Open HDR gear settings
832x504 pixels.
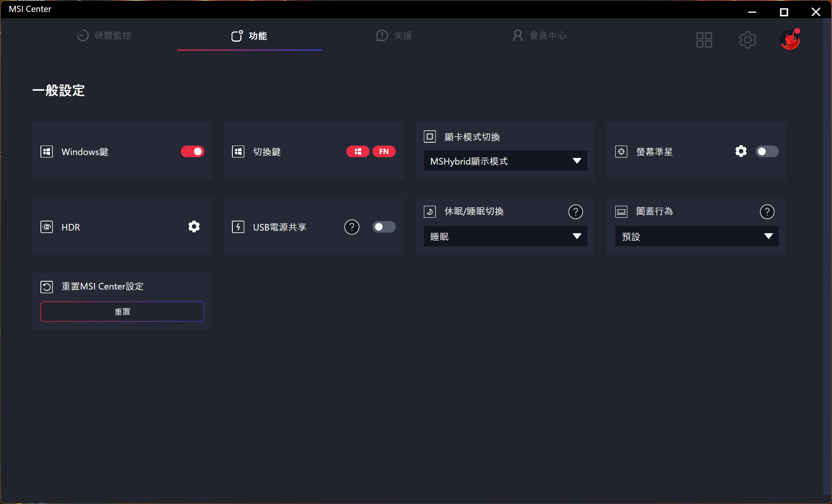[x=194, y=226]
